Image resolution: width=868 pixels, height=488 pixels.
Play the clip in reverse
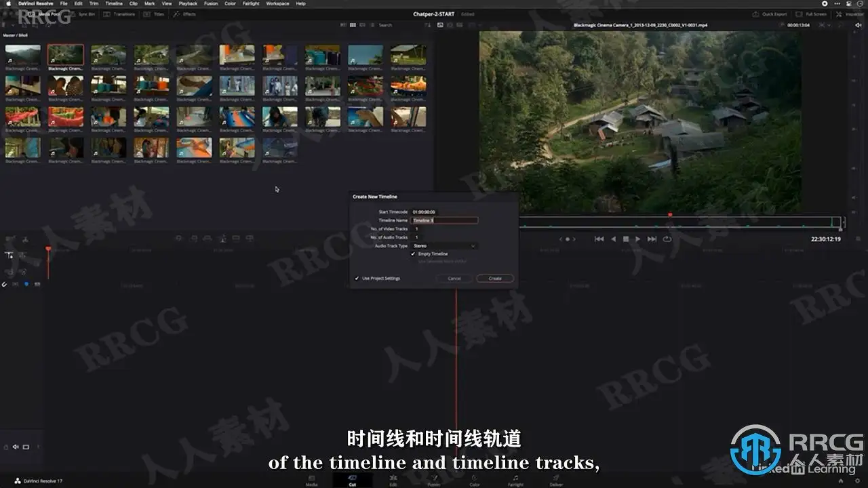(x=614, y=239)
